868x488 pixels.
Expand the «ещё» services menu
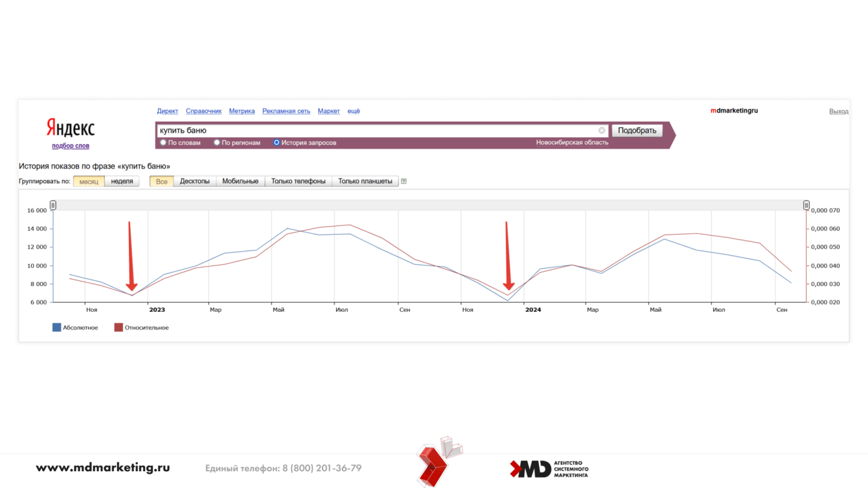pyautogui.click(x=354, y=111)
